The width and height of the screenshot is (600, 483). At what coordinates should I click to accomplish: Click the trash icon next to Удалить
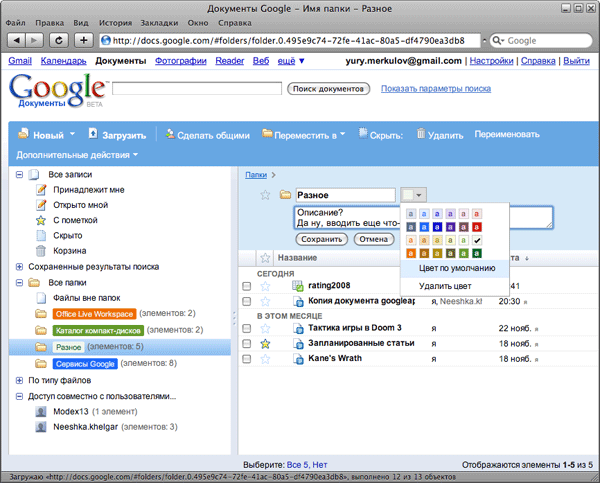click(421, 133)
